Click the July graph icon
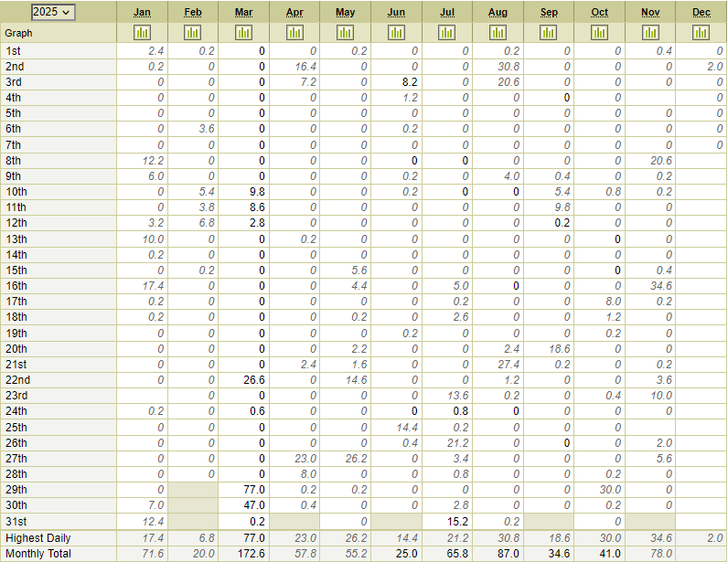The width and height of the screenshot is (728, 562). coord(446,32)
